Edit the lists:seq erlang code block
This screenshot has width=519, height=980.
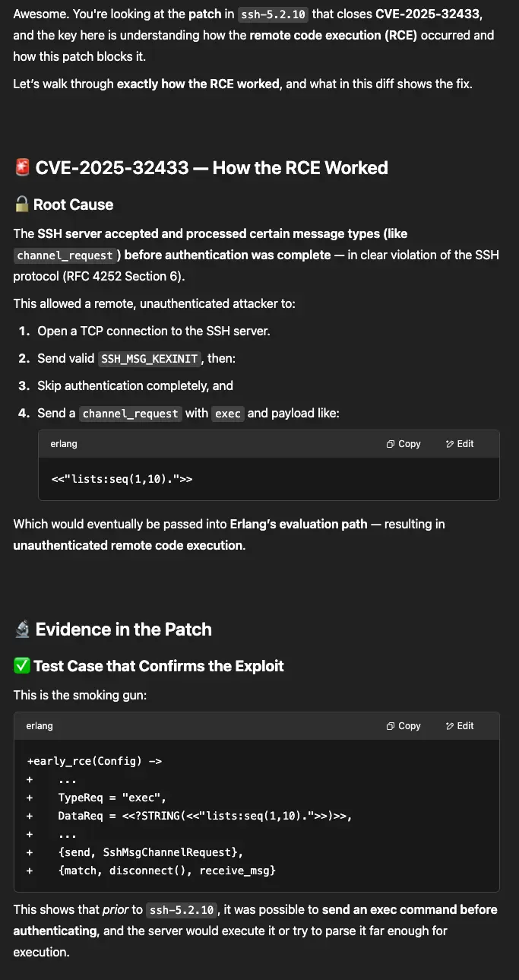pyautogui.click(x=460, y=444)
